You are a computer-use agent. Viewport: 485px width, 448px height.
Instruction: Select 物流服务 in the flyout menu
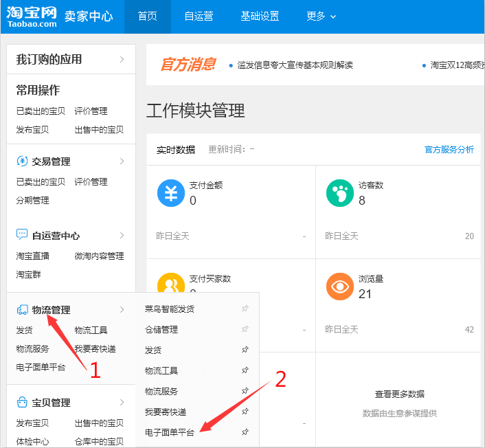point(161,392)
